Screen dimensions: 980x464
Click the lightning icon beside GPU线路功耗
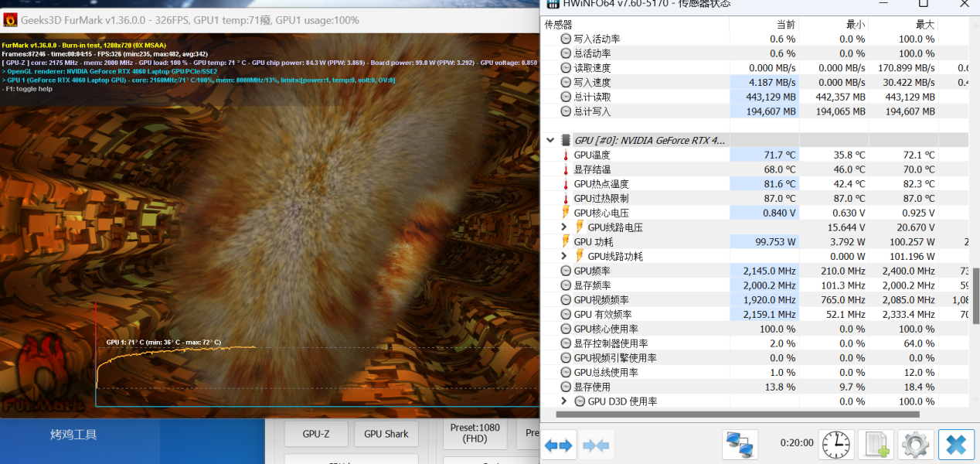pos(580,256)
